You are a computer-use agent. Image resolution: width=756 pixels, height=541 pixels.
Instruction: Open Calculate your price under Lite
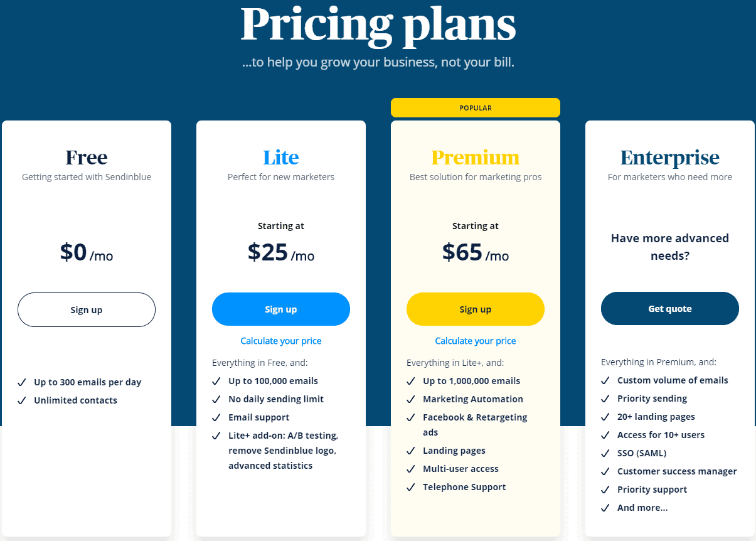(x=281, y=341)
